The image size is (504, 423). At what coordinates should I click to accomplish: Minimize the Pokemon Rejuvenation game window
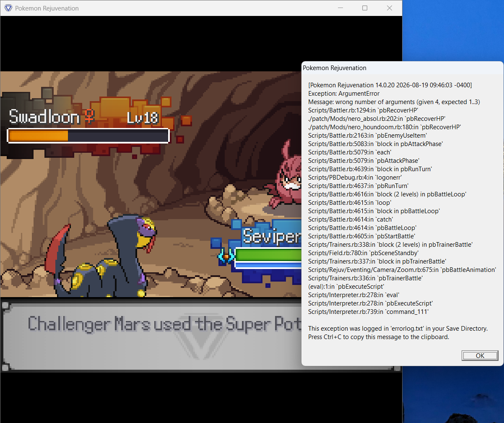click(340, 8)
